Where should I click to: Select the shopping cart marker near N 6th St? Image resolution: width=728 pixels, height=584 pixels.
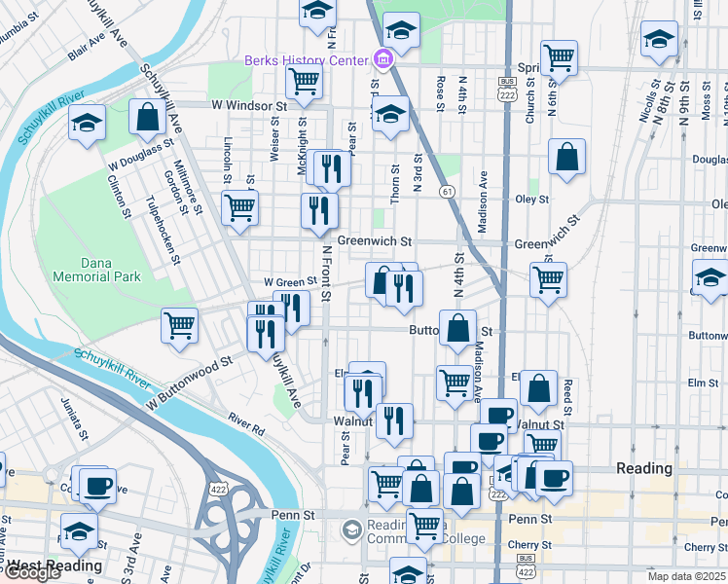click(560, 57)
